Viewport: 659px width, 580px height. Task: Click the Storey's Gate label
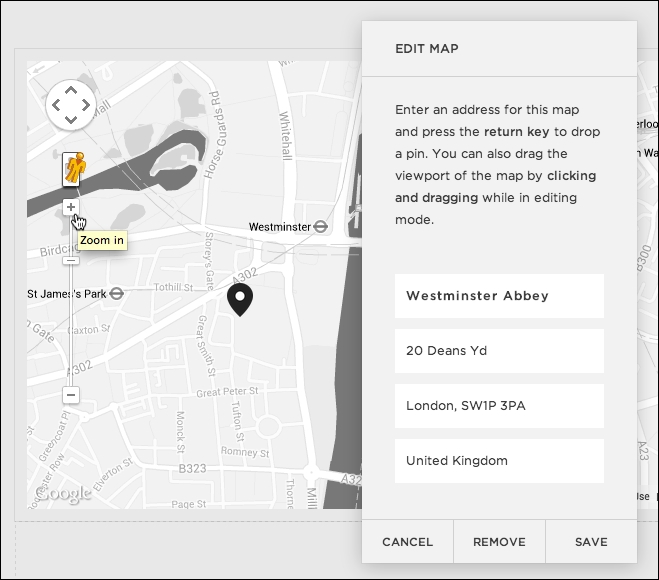(x=209, y=261)
